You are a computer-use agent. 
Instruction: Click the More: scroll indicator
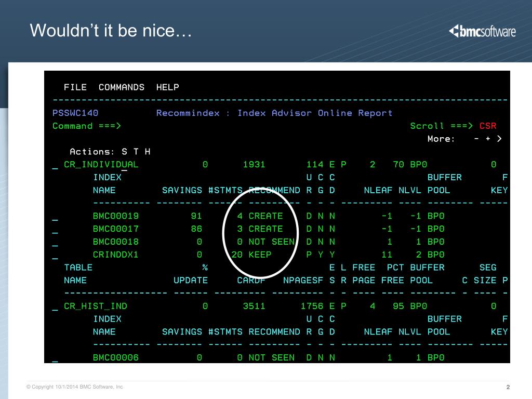pos(464,139)
